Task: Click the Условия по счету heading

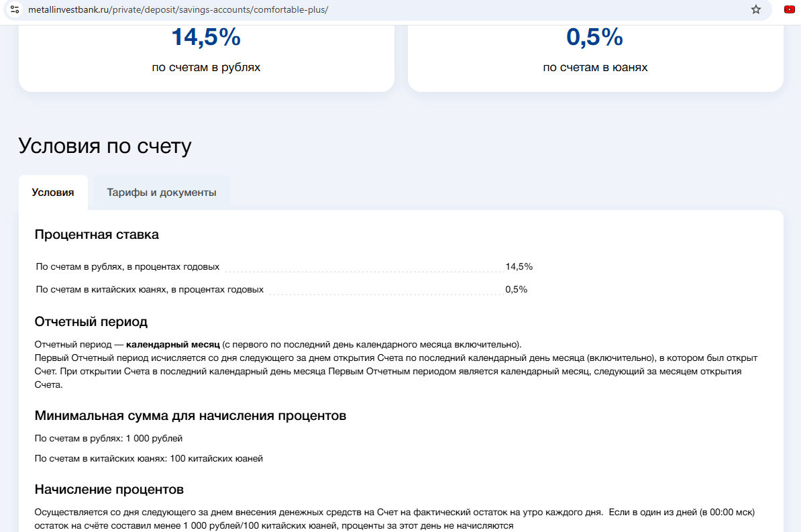Action: [105, 146]
